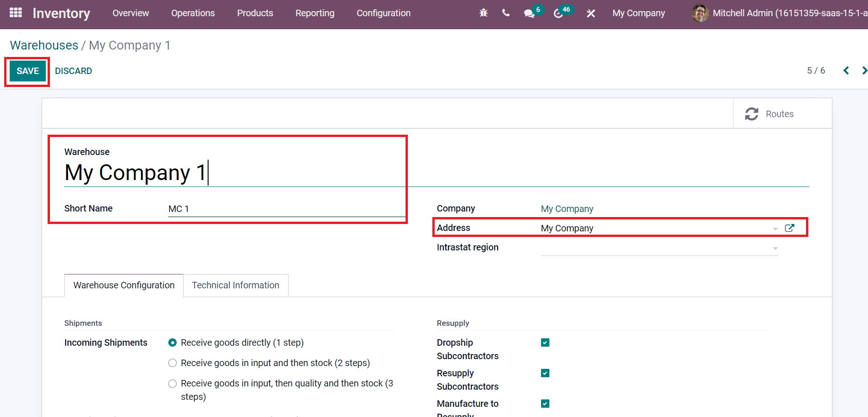Open the Products menu
Image resolution: width=868 pixels, height=417 pixels.
[255, 13]
